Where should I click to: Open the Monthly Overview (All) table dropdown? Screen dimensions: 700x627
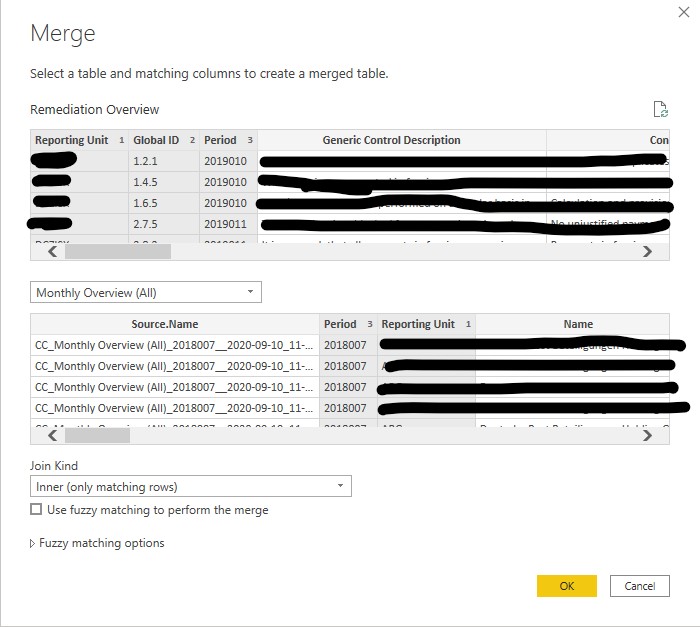click(x=146, y=292)
